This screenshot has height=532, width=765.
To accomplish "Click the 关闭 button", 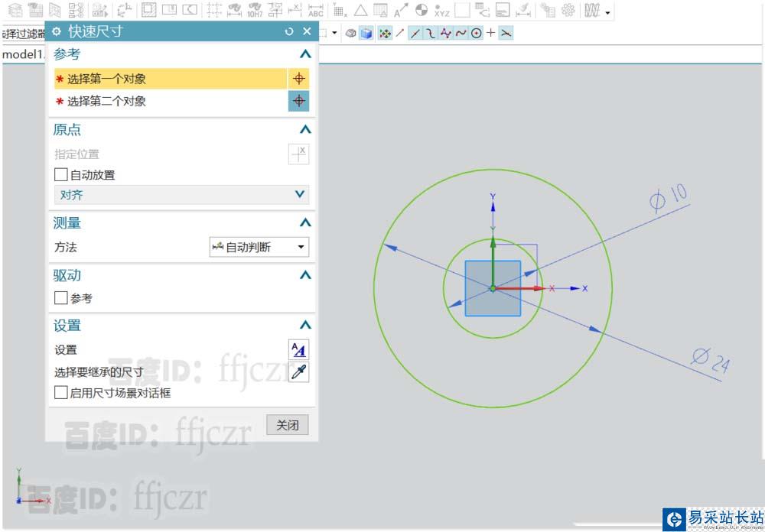I will click(288, 425).
